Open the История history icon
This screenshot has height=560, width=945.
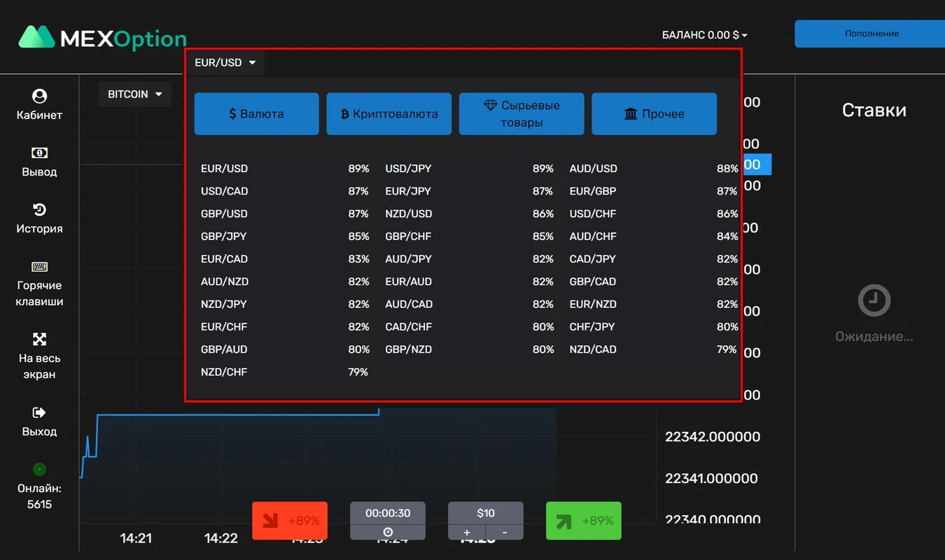point(39,209)
